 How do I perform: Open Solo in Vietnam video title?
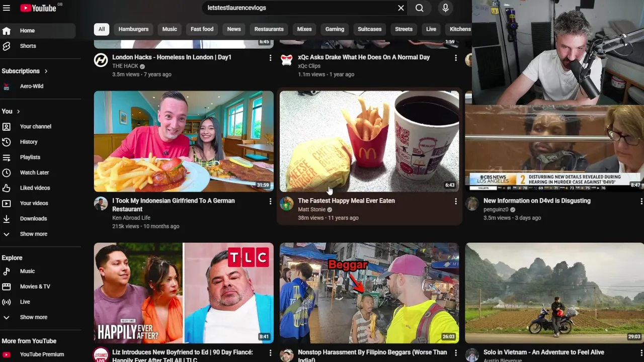(x=544, y=352)
